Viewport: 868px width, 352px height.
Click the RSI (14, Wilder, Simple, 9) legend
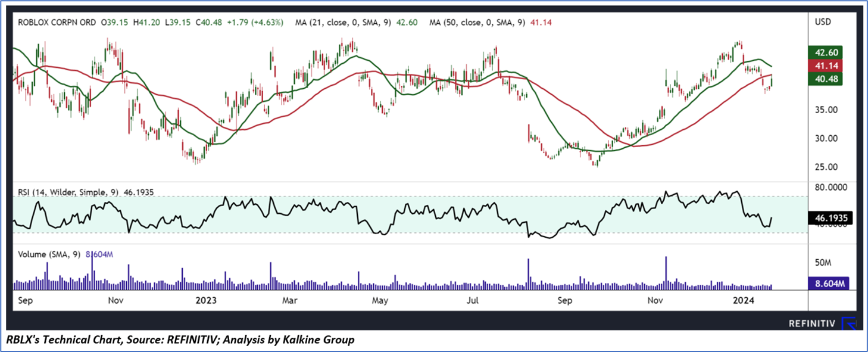(68, 192)
